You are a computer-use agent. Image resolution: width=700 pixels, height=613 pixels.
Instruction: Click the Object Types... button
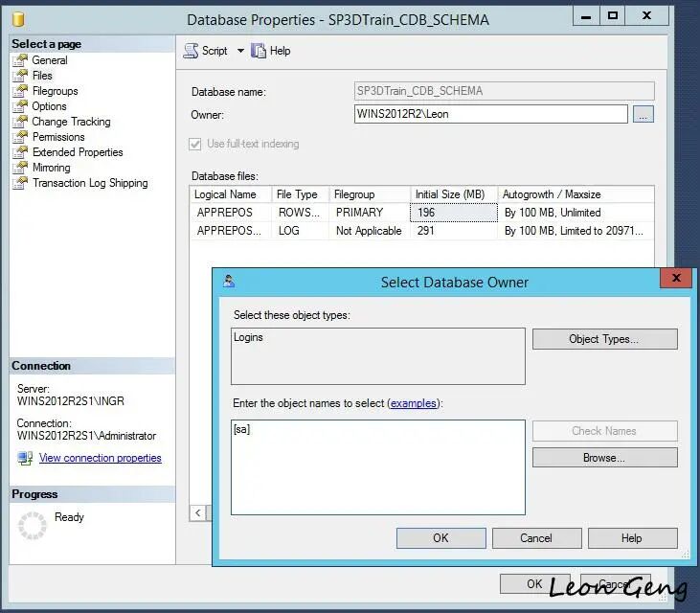pyautogui.click(x=605, y=339)
